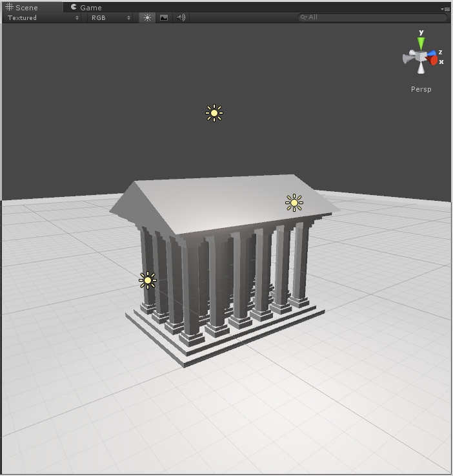Click the gizmo center cube
Viewport: 453px width, 476px height.
(x=421, y=57)
